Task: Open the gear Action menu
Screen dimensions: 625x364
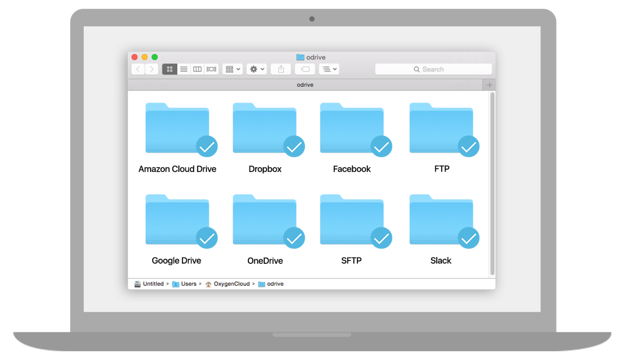Action: pyautogui.click(x=257, y=69)
